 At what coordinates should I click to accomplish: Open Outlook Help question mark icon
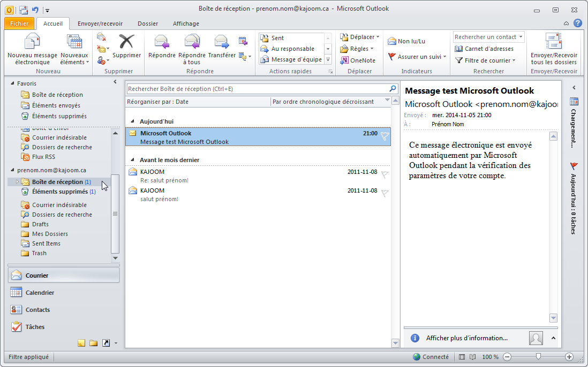coord(577,23)
